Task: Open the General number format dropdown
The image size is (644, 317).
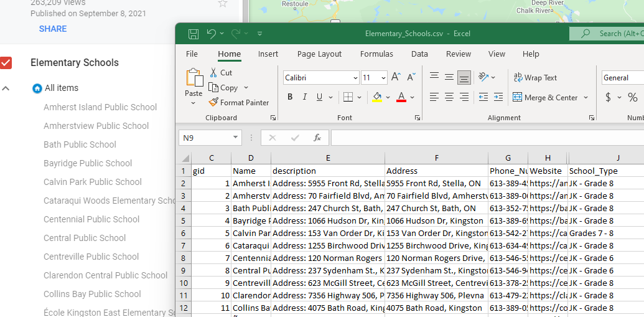Action: 623,78
